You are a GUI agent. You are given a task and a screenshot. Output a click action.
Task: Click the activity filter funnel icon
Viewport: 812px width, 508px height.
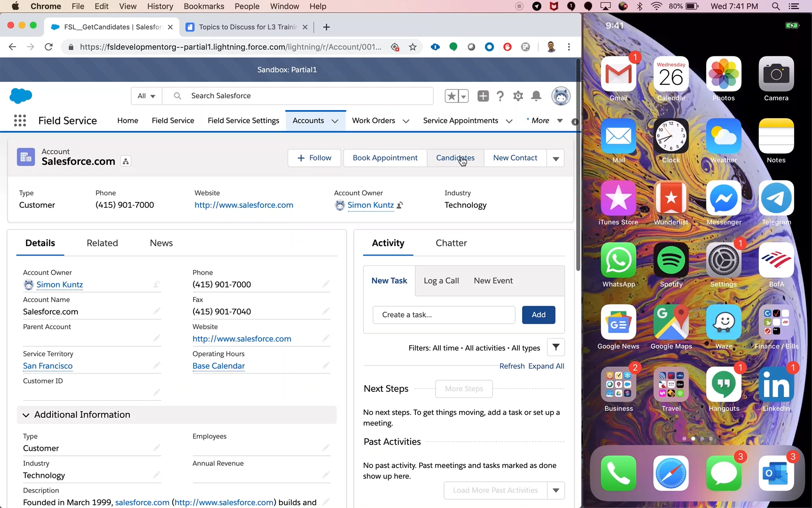(x=555, y=348)
